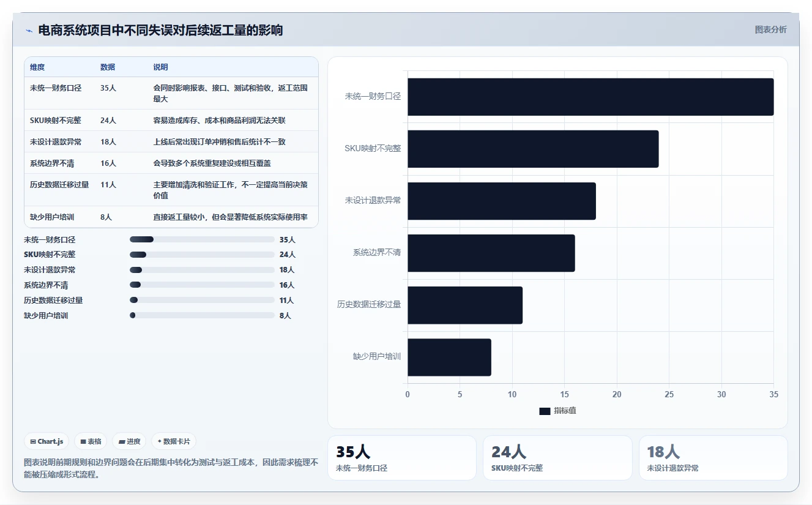Click the 24人 table value
Viewport: 812px width, 505px height.
click(x=108, y=121)
